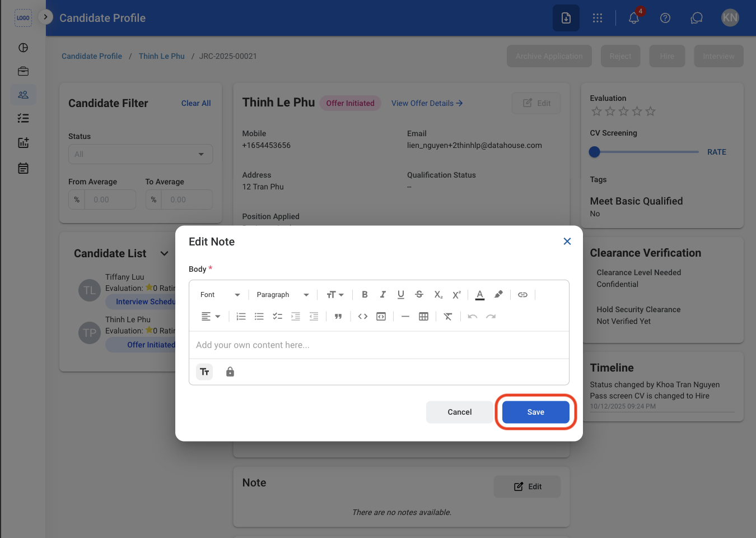This screenshot has width=756, height=538.
Task: Open View Offer Details link
Action: 427,103
